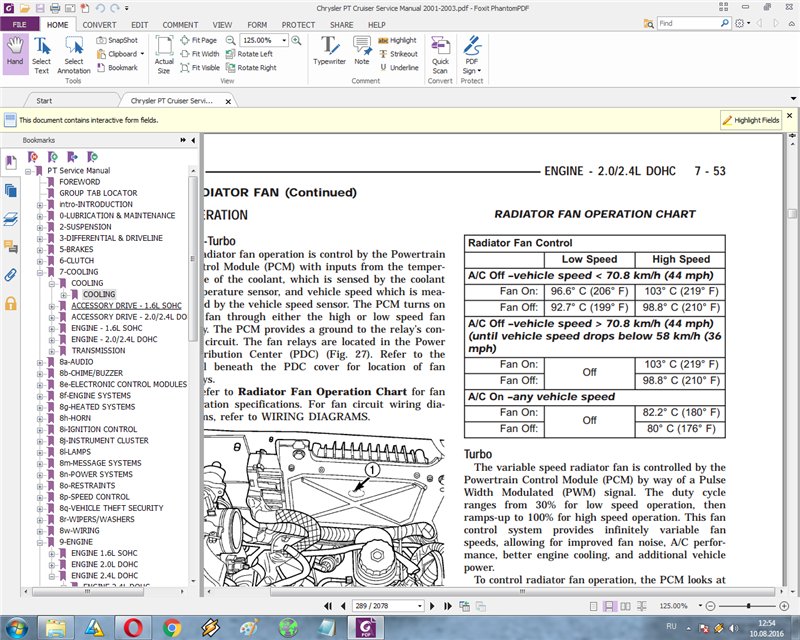Open Google Chrome from the taskbar
This screenshot has height=640, width=800.
pyautogui.click(x=172, y=627)
